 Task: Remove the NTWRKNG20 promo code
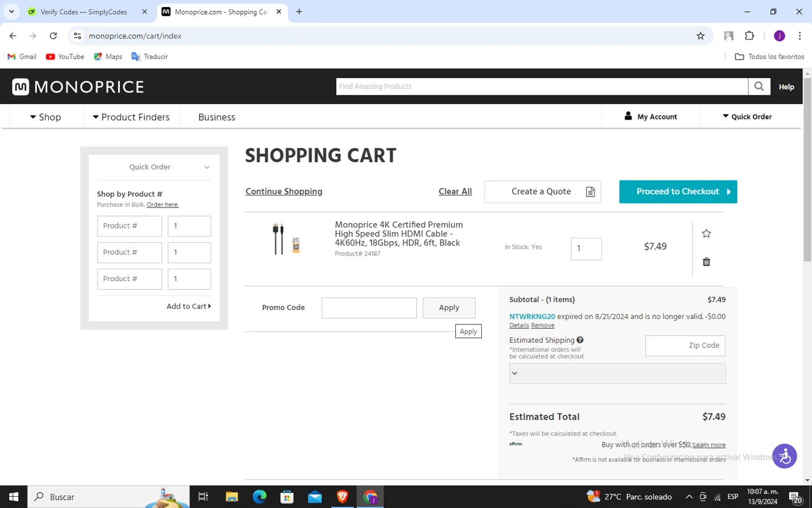tap(542, 325)
